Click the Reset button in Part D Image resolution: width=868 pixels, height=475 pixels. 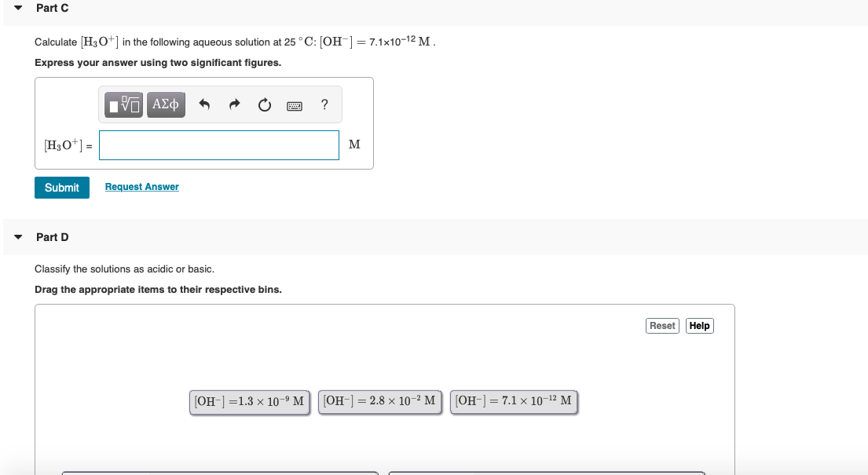point(662,325)
